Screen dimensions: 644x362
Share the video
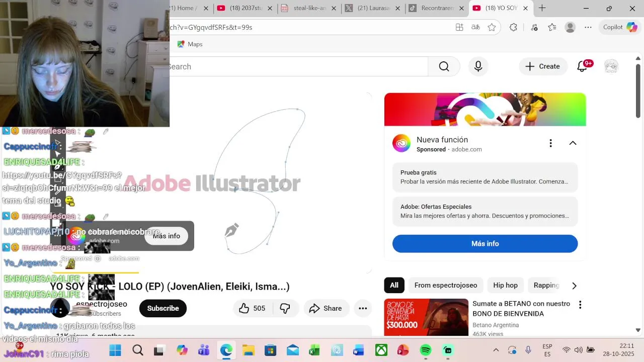pos(326,308)
